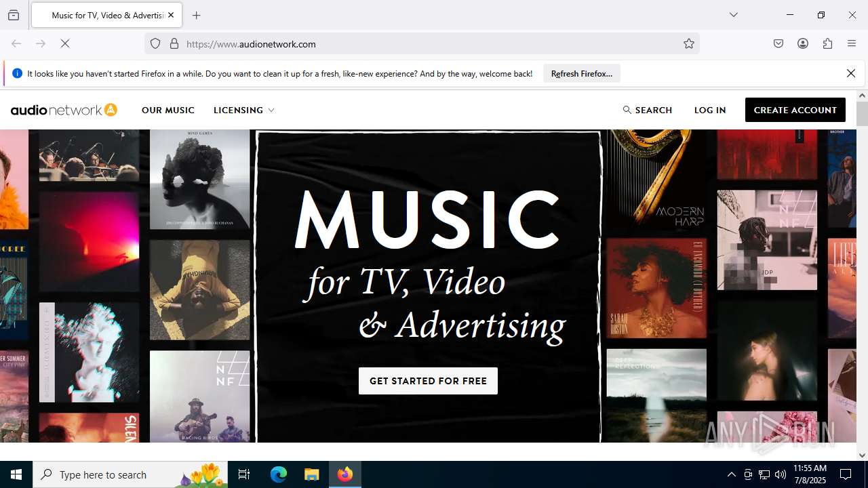868x488 pixels.
Task: Launch Microsoft Edge from the taskbar
Action: point(279,474)
